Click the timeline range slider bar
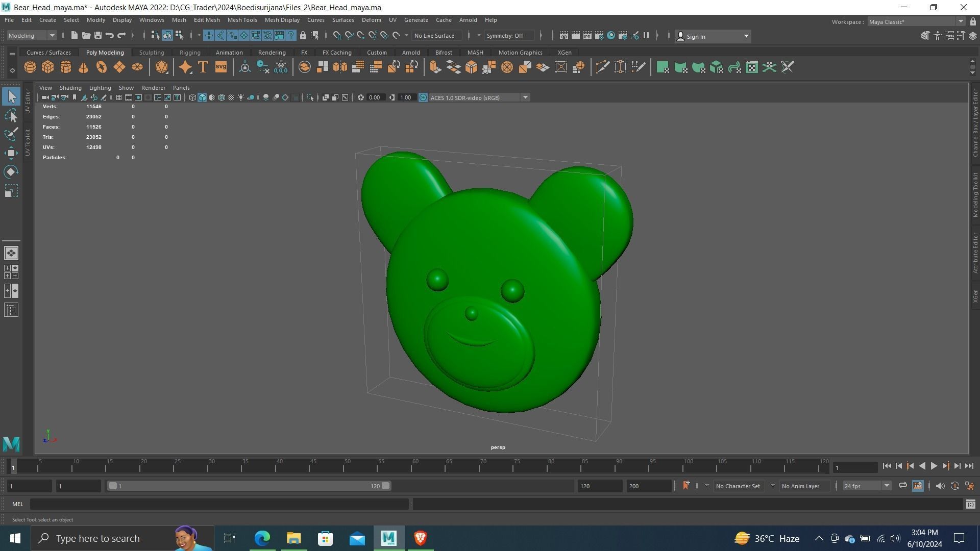980x551 pixels. point(249,486)
